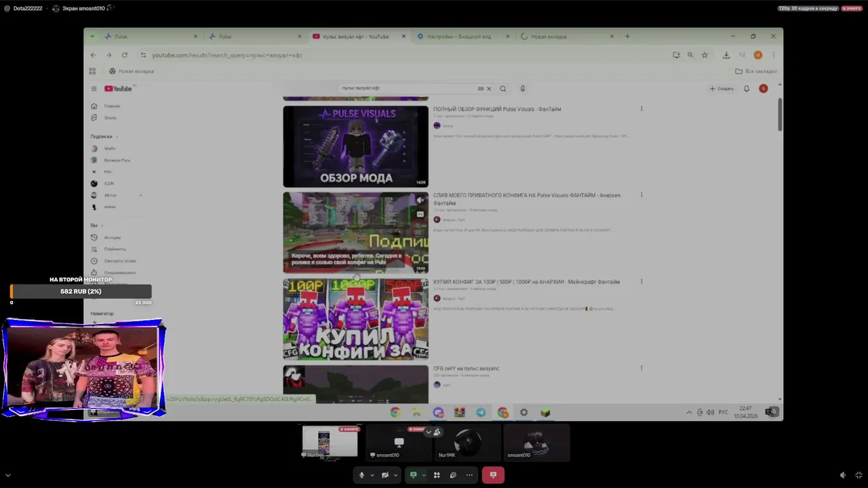Start YouTube voice search microphone

[522, 89]
